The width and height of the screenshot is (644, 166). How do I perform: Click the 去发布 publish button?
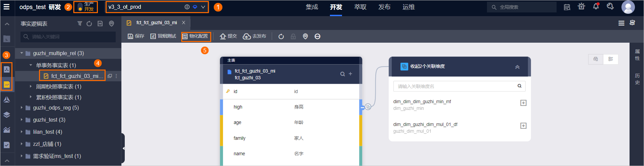click(x=255, y=36)
